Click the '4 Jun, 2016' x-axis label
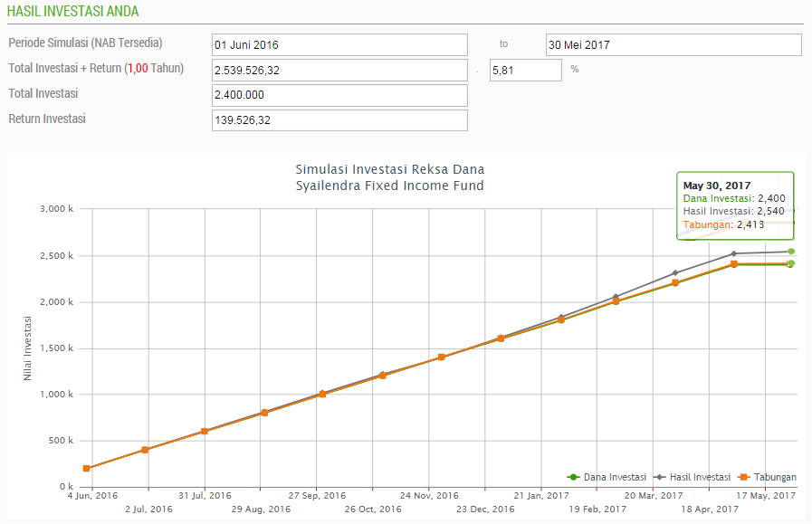 pos(92,496)
